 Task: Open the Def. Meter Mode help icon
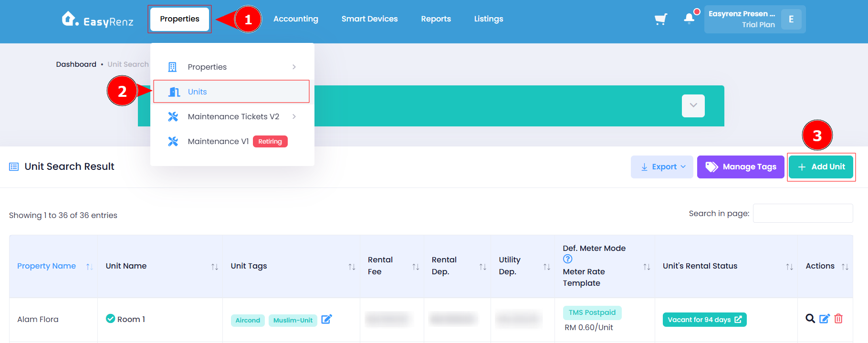click(567, 259)
